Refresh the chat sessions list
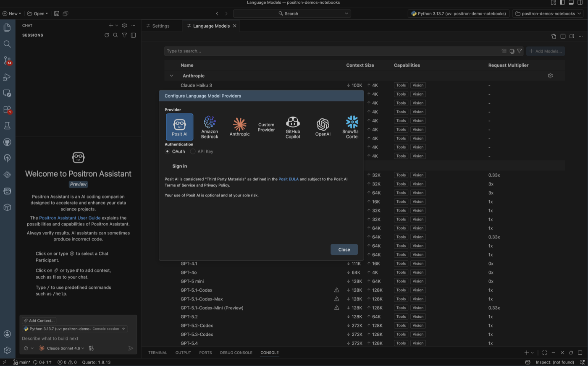The width and height of the screenshot is (588, 366). 107,35
